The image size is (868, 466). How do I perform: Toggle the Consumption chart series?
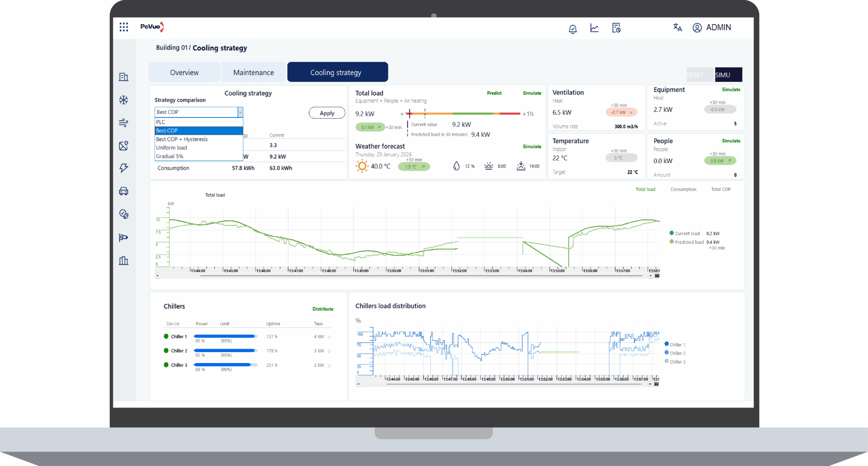[683, 189]
